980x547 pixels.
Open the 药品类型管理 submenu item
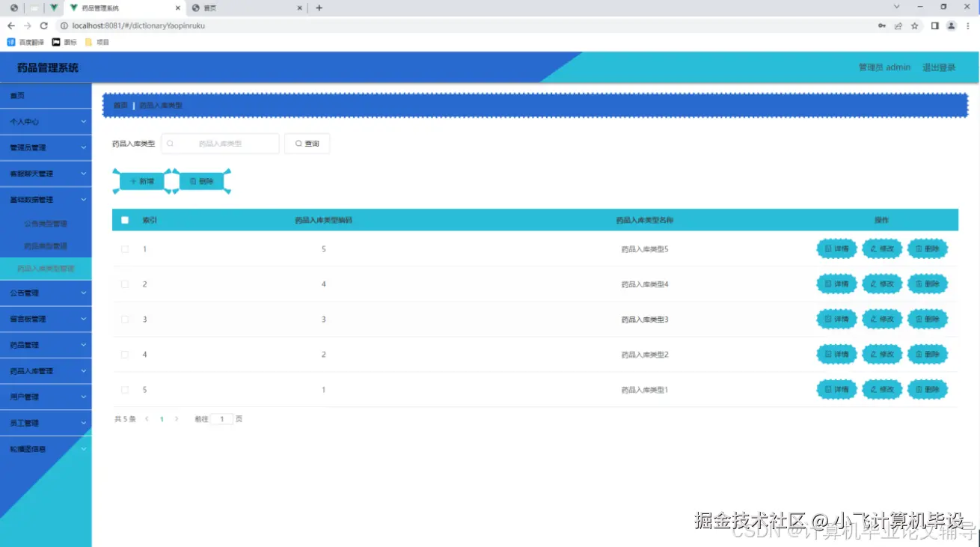[x=46, y=246]
